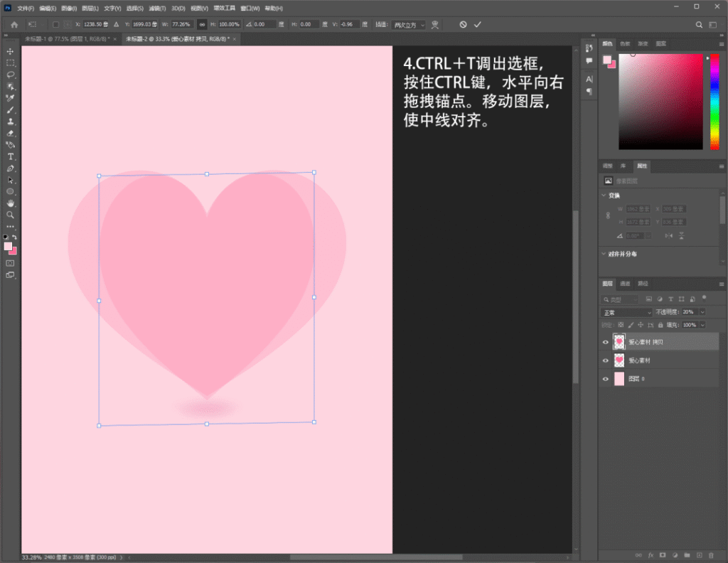Open the blend mode dropdown 正常
This screenshot has width=728, height=563.
[626, 312]
